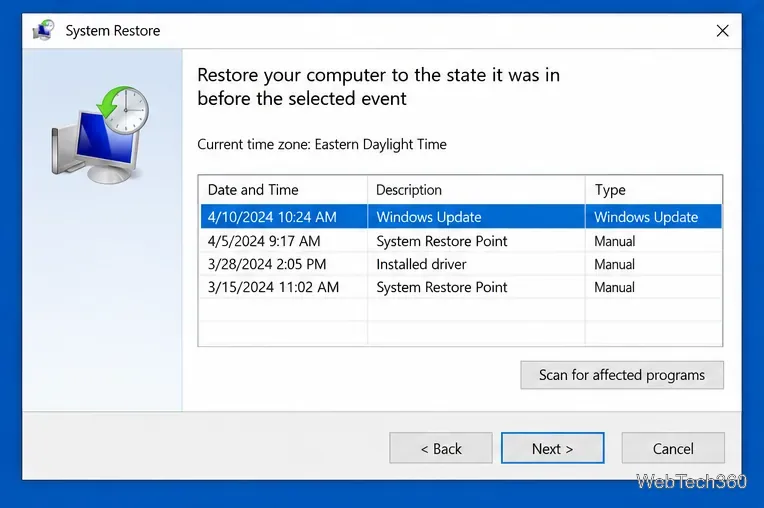
Task: Click Manual type in the 4/5/2024 row
Action: (x=614, y=241)
